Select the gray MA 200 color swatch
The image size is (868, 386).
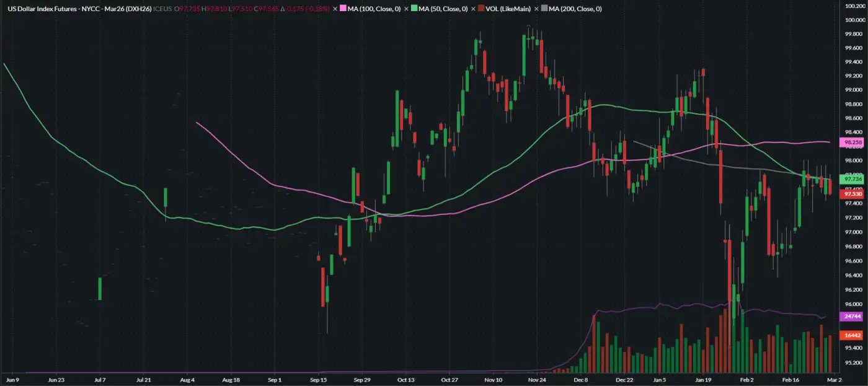pyautogui.click(x=544, y=9)
